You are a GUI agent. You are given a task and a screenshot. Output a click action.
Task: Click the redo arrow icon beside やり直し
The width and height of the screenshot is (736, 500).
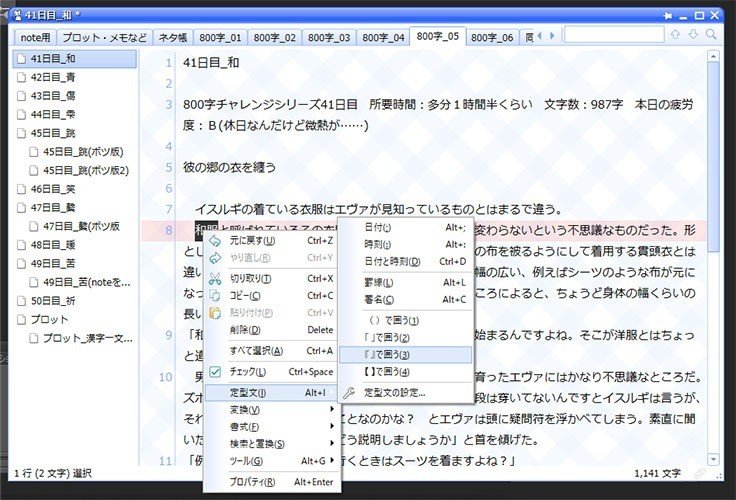(x=215, y=258)
